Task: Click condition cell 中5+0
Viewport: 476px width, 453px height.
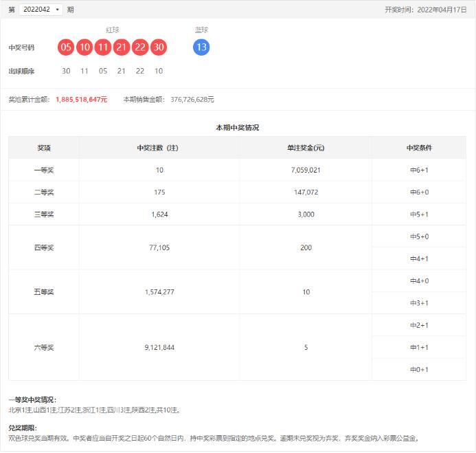Action: (419, 236)
